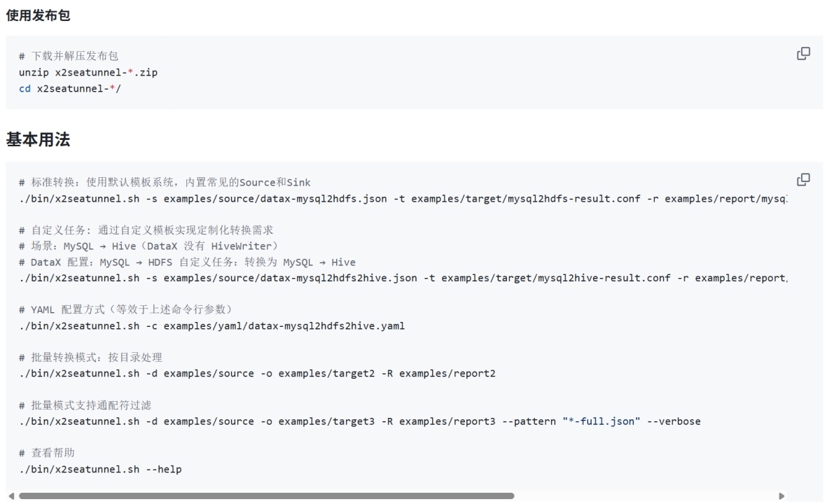827x504 pixels.
Task: Click the 下载并解压发布包 comment
Action: (x=74, y=55)
